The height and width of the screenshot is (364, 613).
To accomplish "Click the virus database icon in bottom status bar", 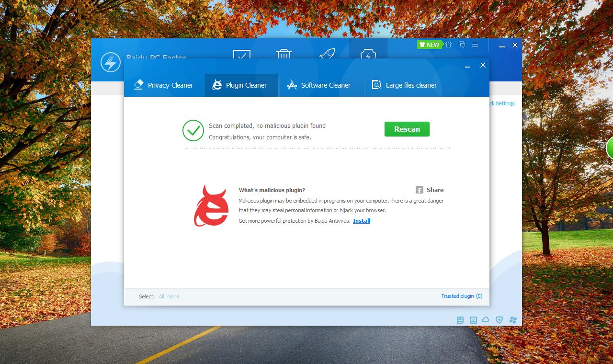I will click(460, 319).
